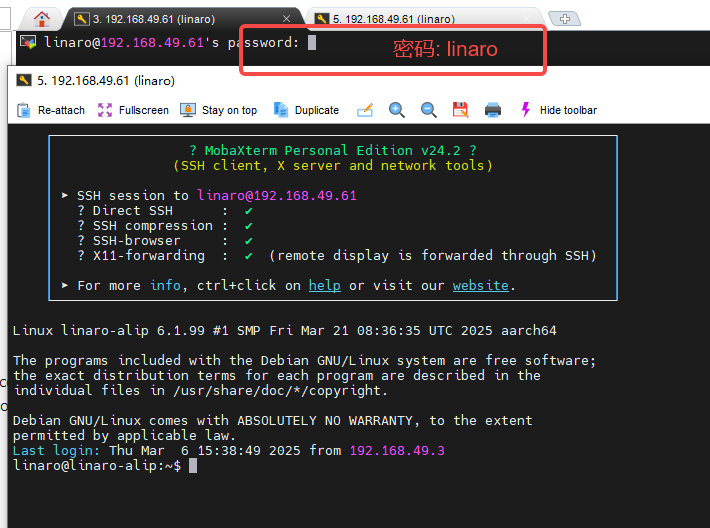Viewport: 710px width, 528px height.
Task: Click at the linaro-alip shell prompt cursor
Action: pyautogui.click(x=193, y=466)
